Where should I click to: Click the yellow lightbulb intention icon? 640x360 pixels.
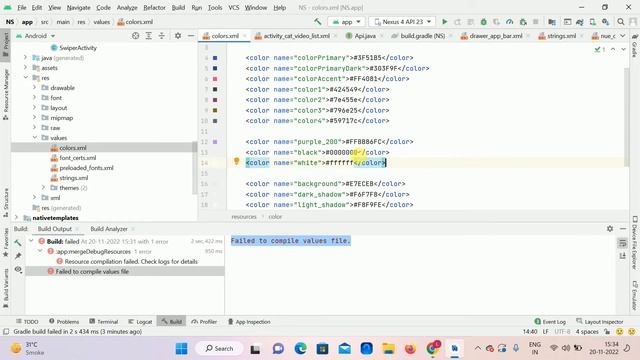(236, 161)
